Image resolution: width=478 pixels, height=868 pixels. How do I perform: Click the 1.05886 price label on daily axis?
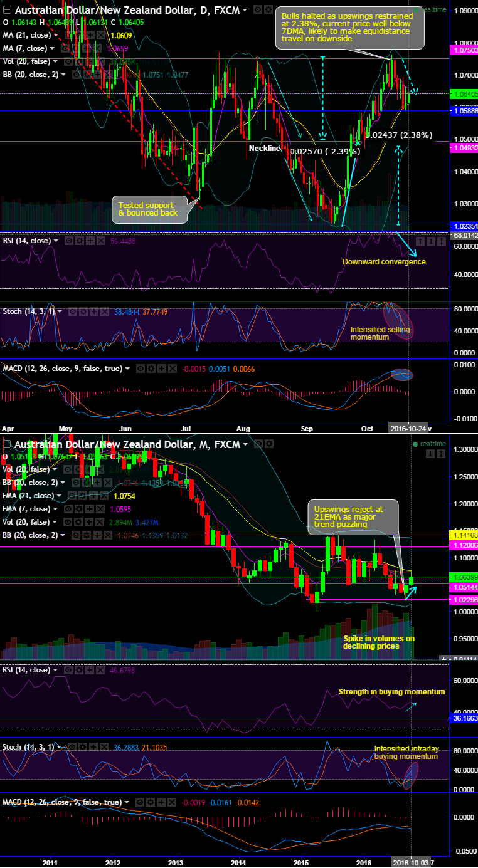pyautogui.click(x=464, y=110)
